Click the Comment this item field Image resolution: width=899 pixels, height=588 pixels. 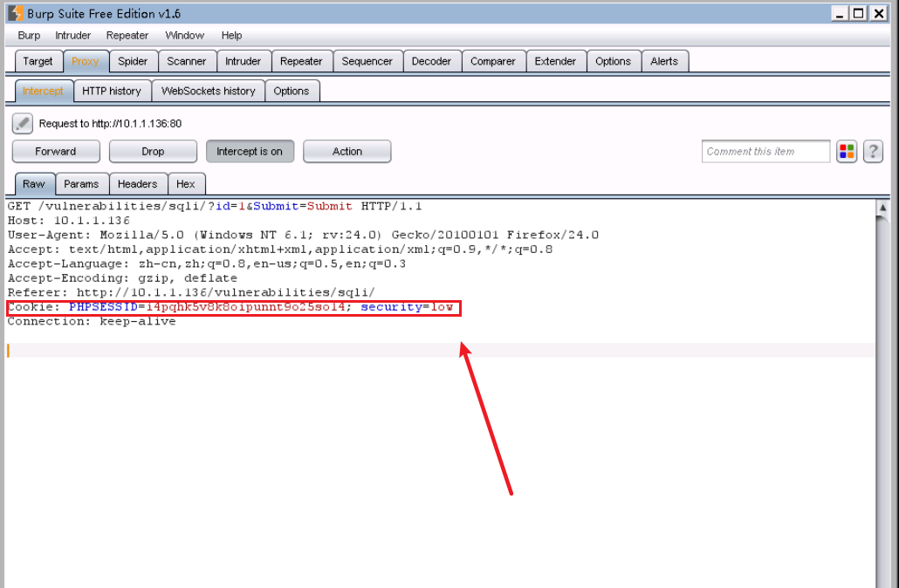[765, 151]
